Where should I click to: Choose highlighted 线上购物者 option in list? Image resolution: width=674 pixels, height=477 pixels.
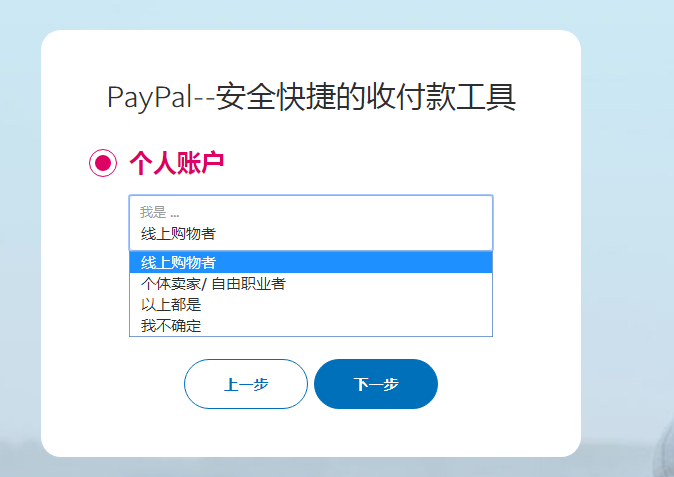click(311, 262)
